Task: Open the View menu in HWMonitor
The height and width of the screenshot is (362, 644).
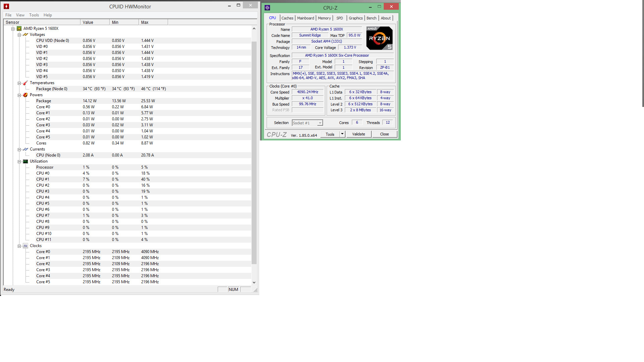Action: tap(20, 15)
